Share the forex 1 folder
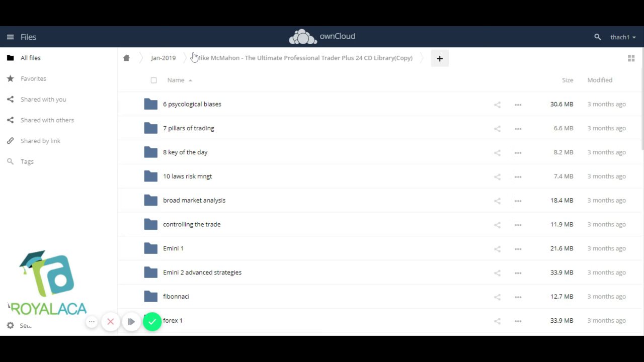Image resolution: width=644 pixels, height=362 pixels. tap(497, 321)
